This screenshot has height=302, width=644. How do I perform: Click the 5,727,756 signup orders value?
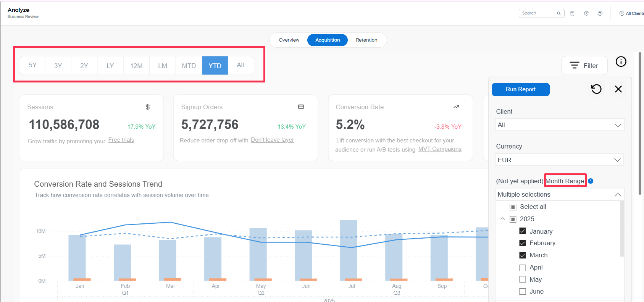click(210, 124)
